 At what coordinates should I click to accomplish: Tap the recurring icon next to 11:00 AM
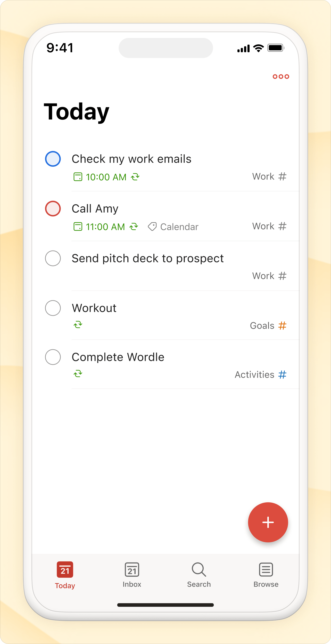134,227
